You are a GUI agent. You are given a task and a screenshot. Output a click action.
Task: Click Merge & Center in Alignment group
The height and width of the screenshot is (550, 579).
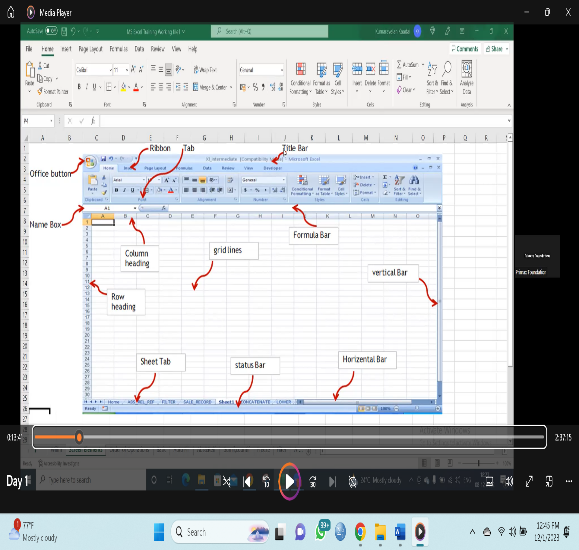click(210, 87)
